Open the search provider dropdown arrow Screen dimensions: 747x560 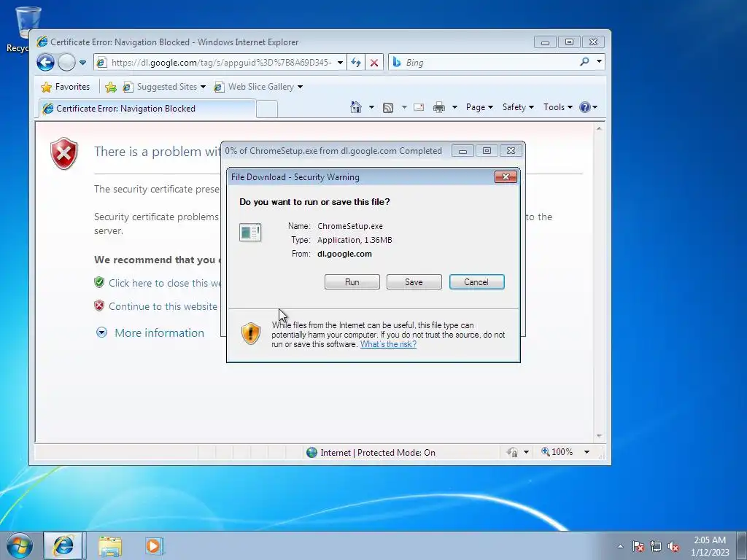coord(600,62)
